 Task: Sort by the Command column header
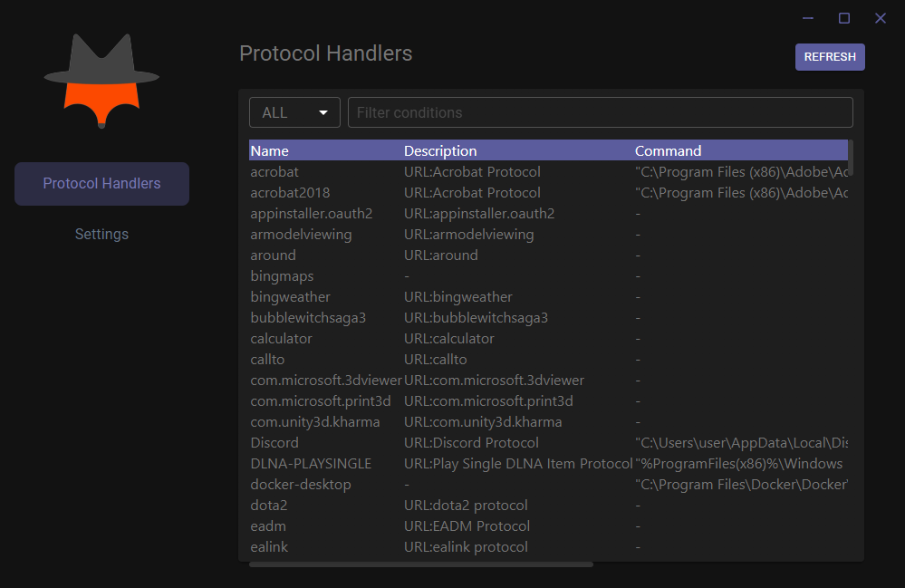pyautogui.click(x=668, y=150)
